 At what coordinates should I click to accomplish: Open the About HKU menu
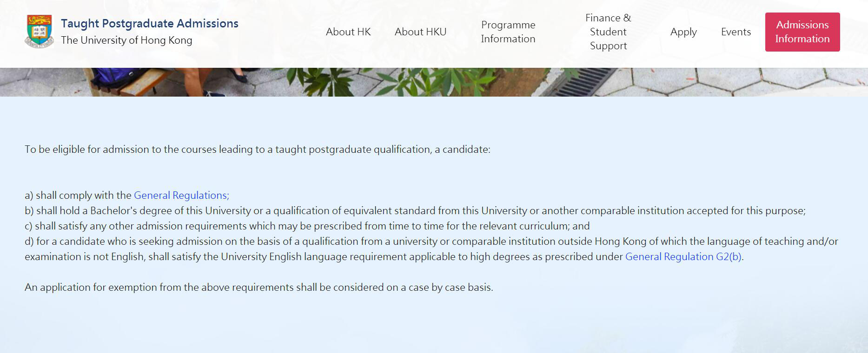pyautogui.click(x=420, y=32)
